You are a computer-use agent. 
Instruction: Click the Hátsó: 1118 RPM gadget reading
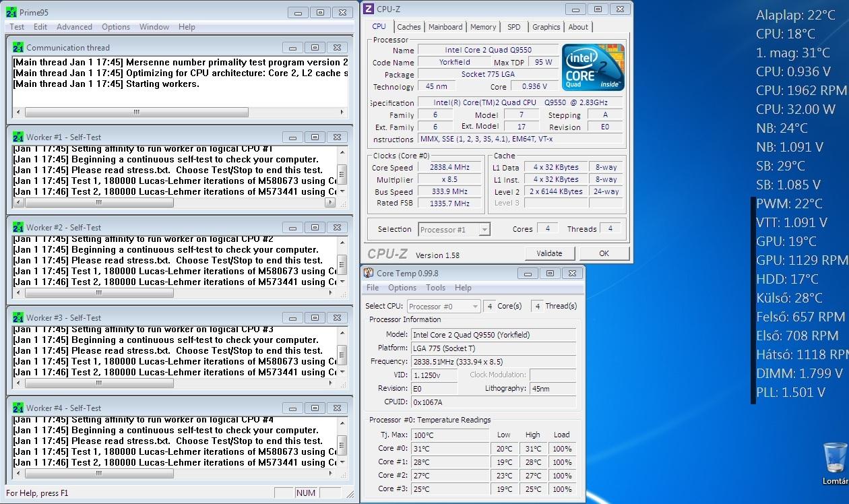[x=802, y=354]
